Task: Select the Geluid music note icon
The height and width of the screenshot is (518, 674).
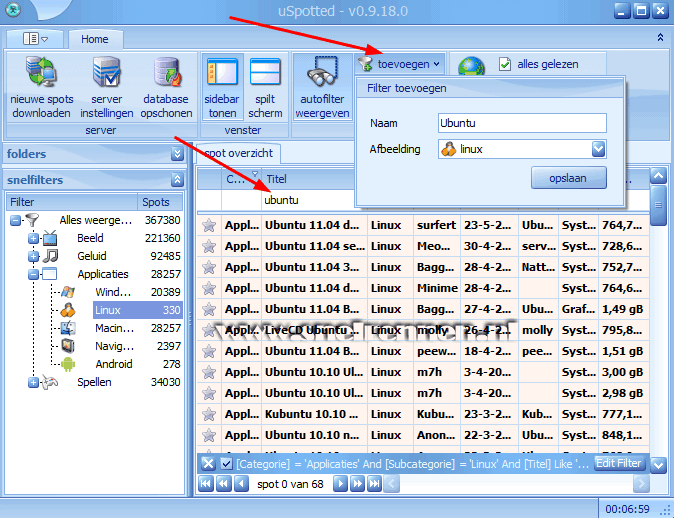Action: click(50, 256)
